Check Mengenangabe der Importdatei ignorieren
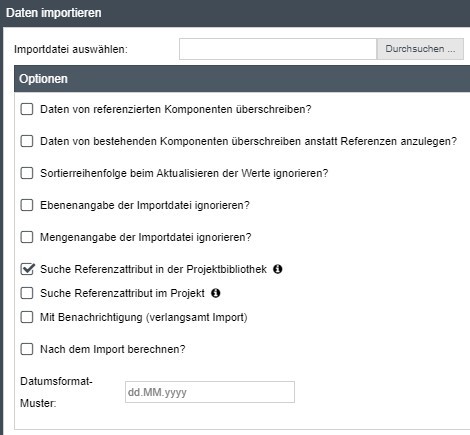Image resolution: width=470 pixels, height=435 pixels. 27,237
